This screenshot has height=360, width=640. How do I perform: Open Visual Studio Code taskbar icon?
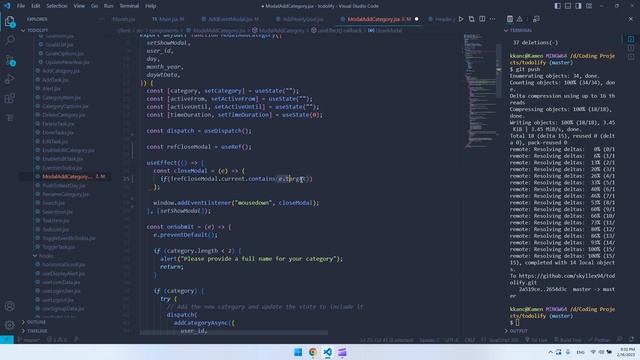[327, 352]
